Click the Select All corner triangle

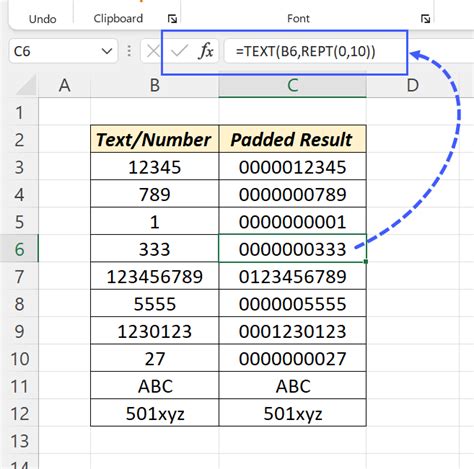click(x=25, y=85)
